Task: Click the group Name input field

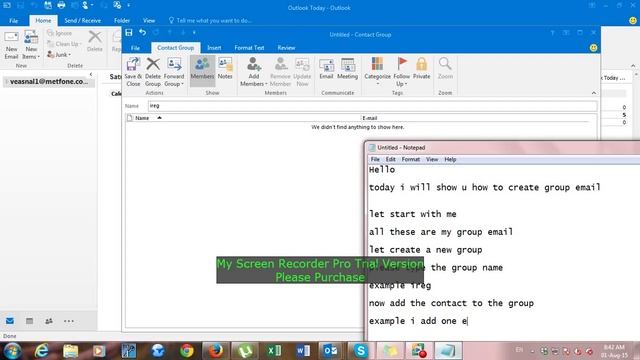Action: coord(372,106)
